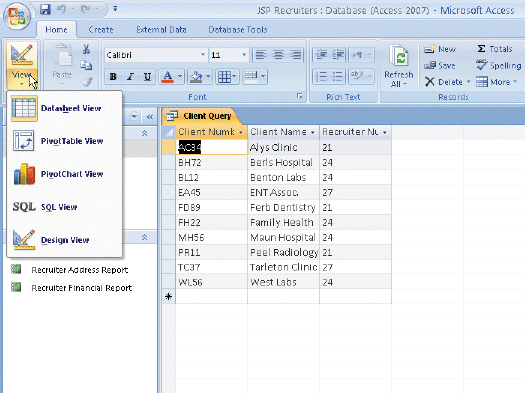This screenshot has height=393, width=525.
Task: Copy selection with the Copy icon
Action: 86,65
